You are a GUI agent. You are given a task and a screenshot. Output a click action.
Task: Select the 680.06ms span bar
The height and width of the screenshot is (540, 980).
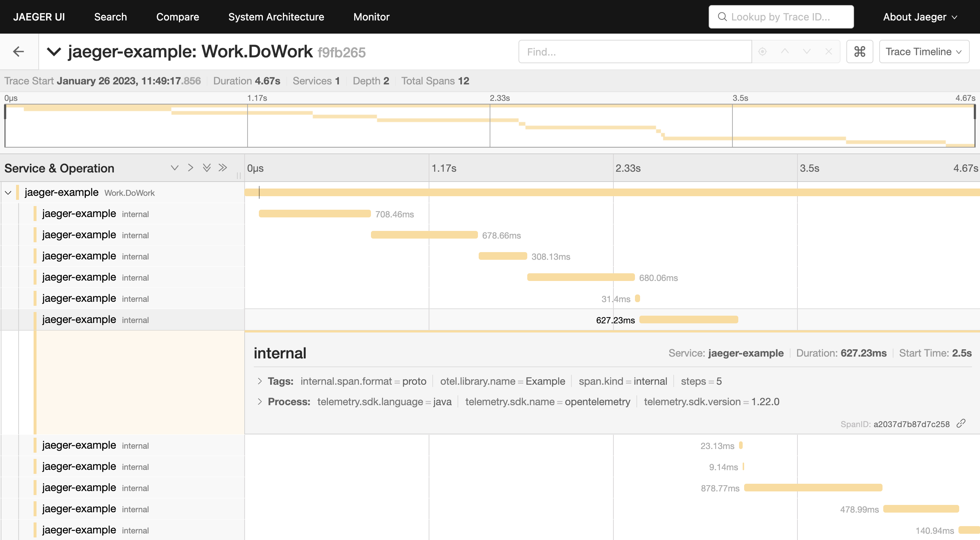[x=581, y=277]
